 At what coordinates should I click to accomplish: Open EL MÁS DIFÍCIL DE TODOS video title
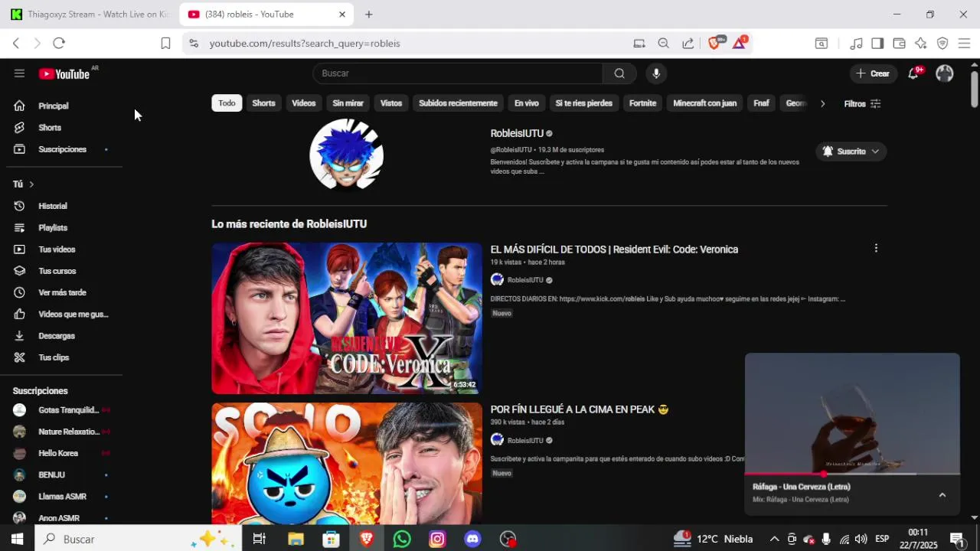[x=614, y=249]
